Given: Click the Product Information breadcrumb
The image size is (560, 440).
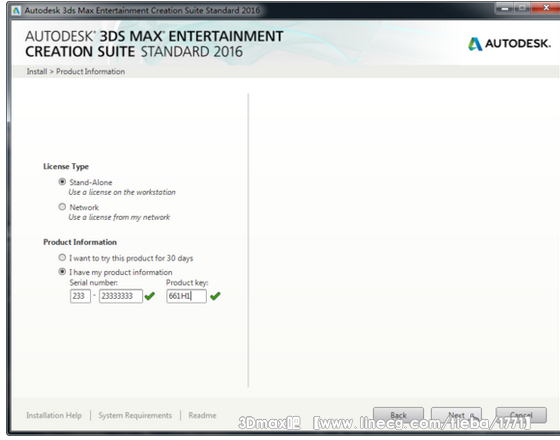Looking at the screenshot, I should (x=90, y=71).
